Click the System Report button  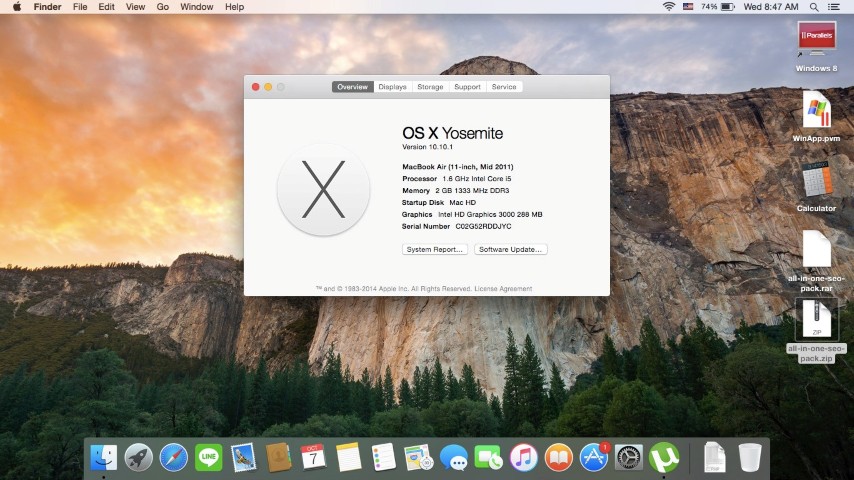tap(435, 249)
